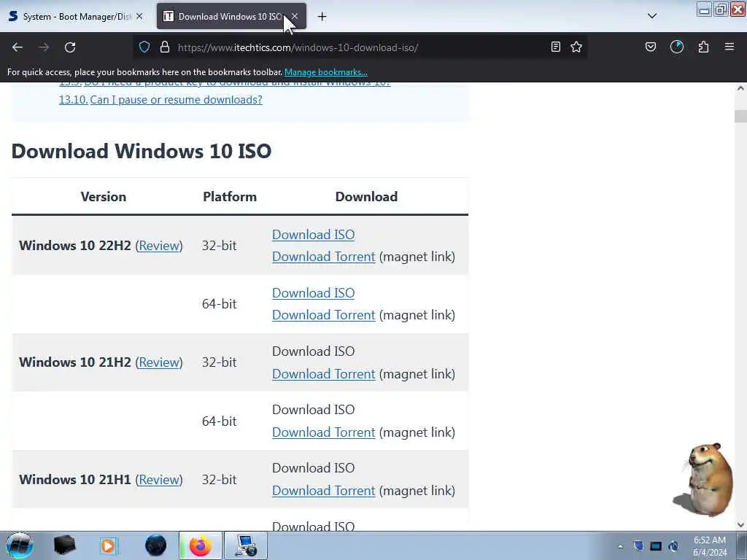Open the dark globe taskbar icon

coord(156,545)
